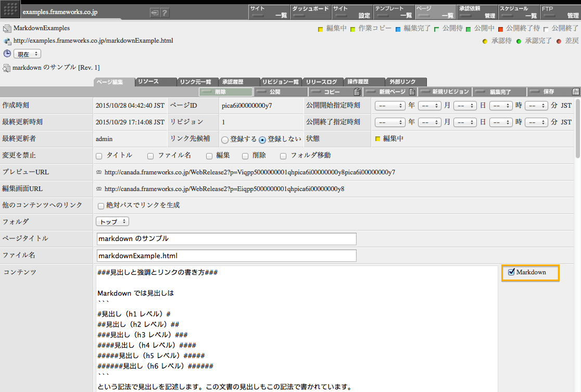The width and height of the screenshot is (581, 392).
Task: Open 承認依頼管理 in the top menu
Action: click(x=477, y=12)
